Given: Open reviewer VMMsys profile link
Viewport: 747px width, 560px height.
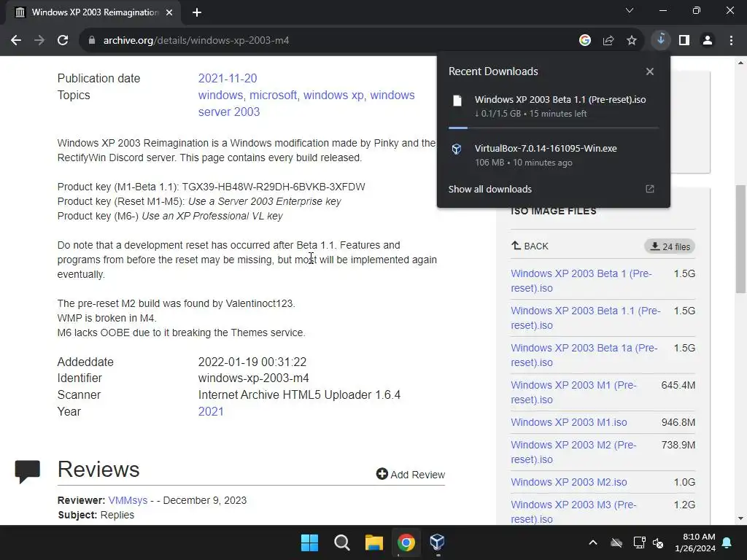Looking at the screenshot, I should click(x=128, y=500).
